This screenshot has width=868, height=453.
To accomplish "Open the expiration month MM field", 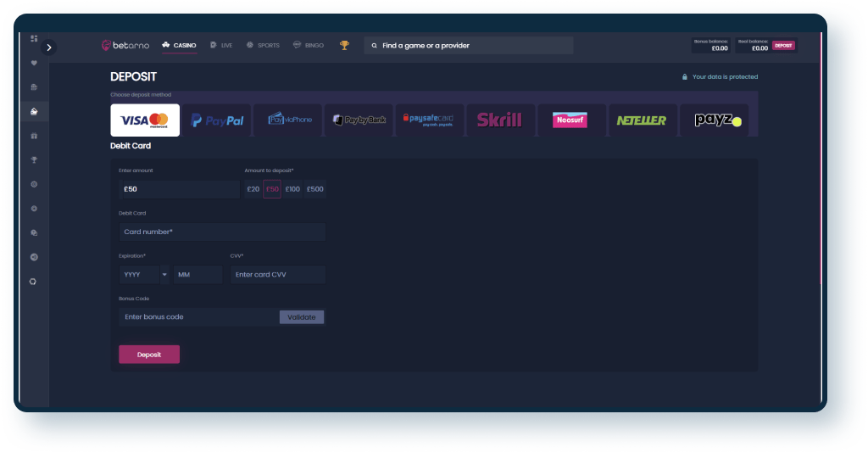I will coord(198,275).
